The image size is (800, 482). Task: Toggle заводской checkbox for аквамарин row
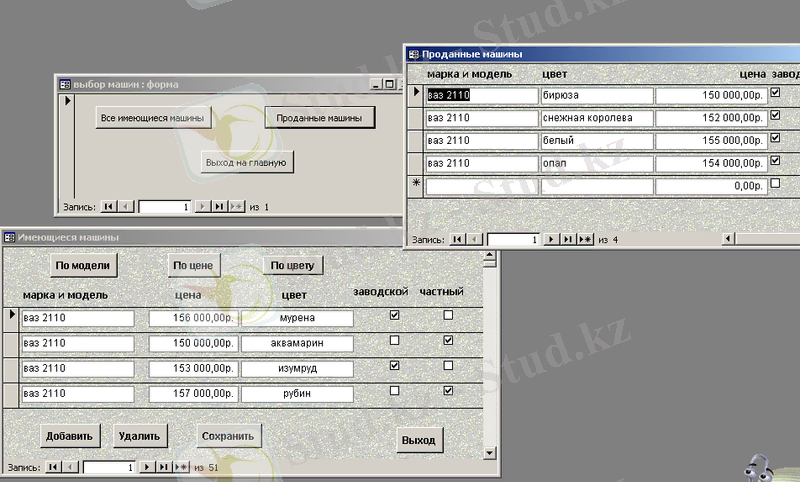click(394, 340)
